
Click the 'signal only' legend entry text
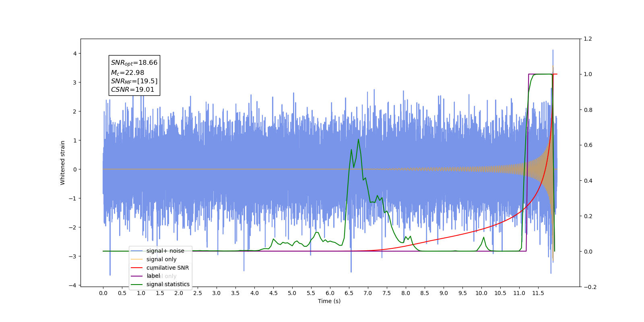click(161, 259)
